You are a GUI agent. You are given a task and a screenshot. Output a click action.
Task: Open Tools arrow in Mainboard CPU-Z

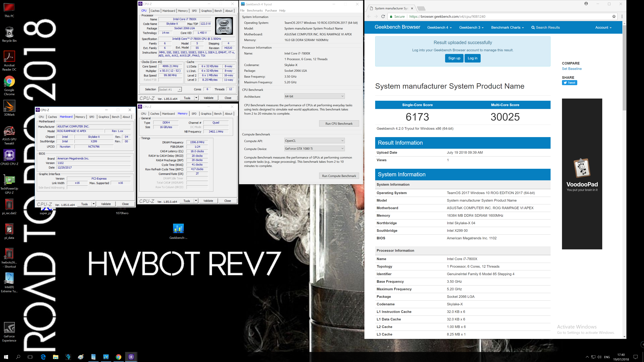(94, 204)
